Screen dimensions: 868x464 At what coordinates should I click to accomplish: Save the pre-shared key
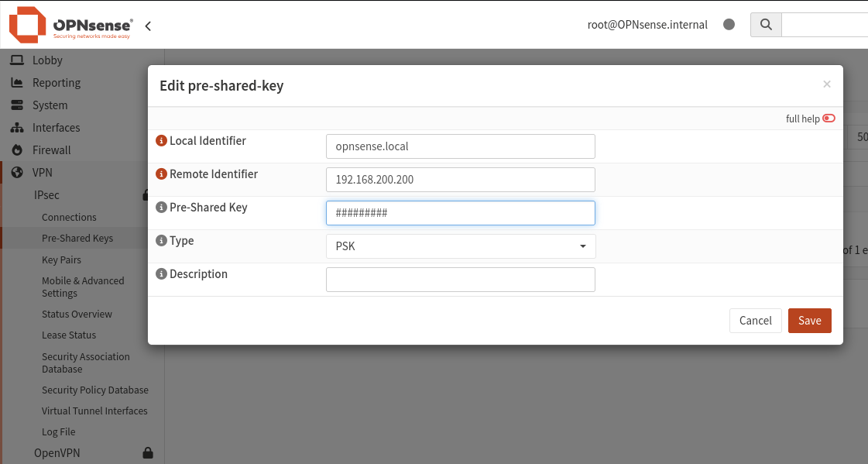809,321
